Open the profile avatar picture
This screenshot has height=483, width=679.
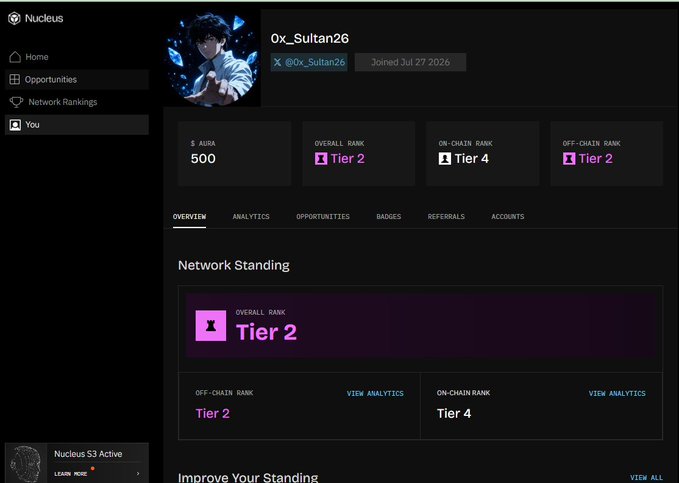point(212,58)
